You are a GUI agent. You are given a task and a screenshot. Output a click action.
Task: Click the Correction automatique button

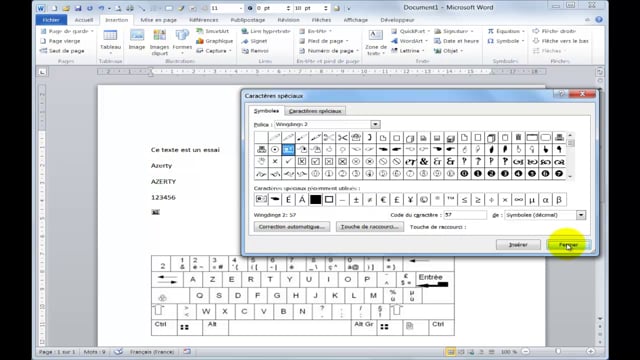(x=291, y=227)
